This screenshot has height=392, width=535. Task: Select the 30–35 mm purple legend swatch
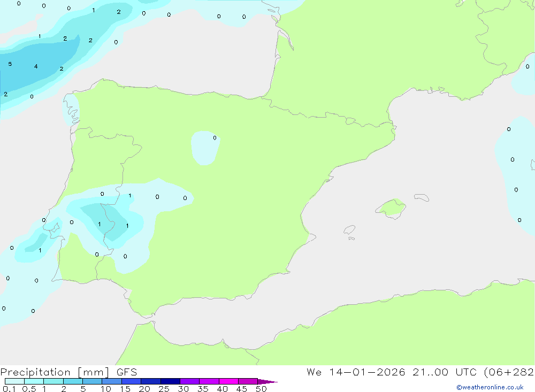click(190, 381)
